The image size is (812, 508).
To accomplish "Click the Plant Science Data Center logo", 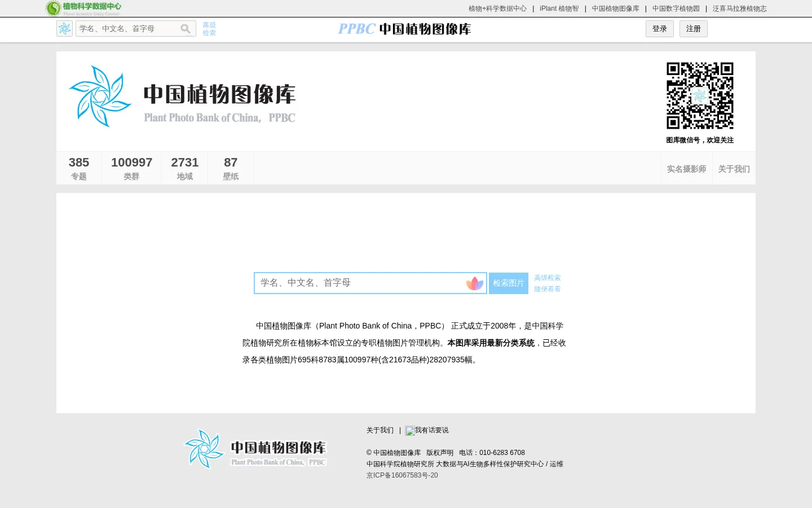I will click(83, 8).
